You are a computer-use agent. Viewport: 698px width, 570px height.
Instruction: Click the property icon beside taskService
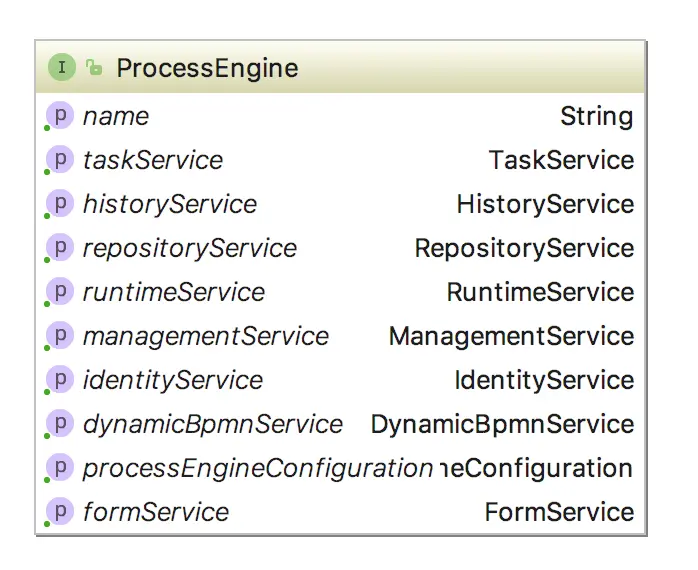[x=60, y=160]
